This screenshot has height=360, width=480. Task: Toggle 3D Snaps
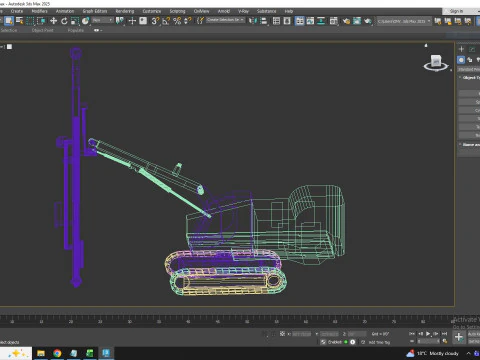click(155, 21)
